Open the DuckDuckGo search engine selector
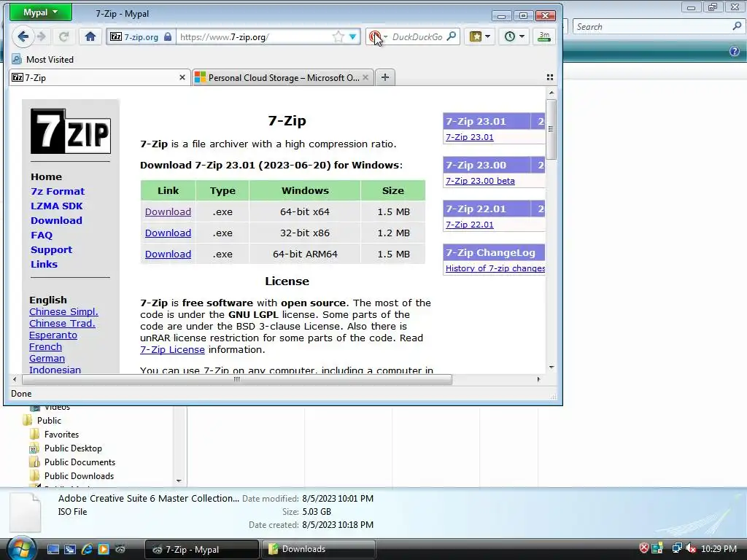The height and width of the screenshot is (560, 747). click(379, 36)
